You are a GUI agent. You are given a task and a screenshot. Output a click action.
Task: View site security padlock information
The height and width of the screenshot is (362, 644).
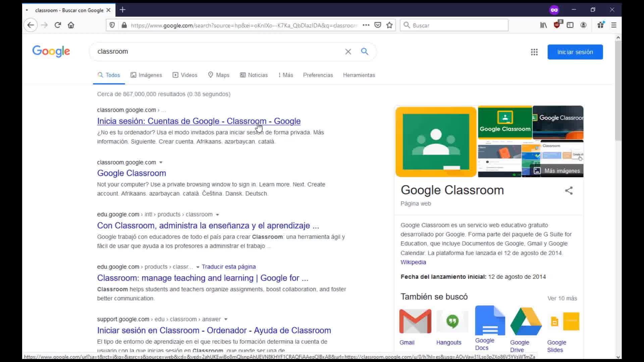(x=124, y=25)
